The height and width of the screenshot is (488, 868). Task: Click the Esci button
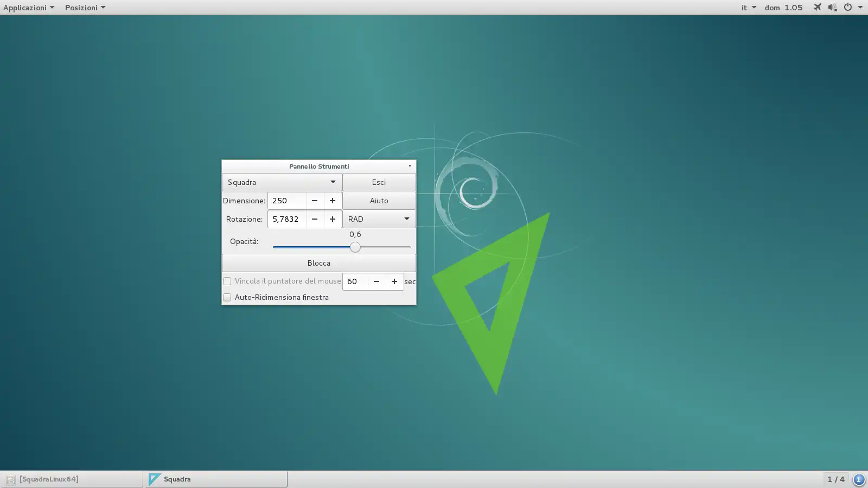(379, 182)
